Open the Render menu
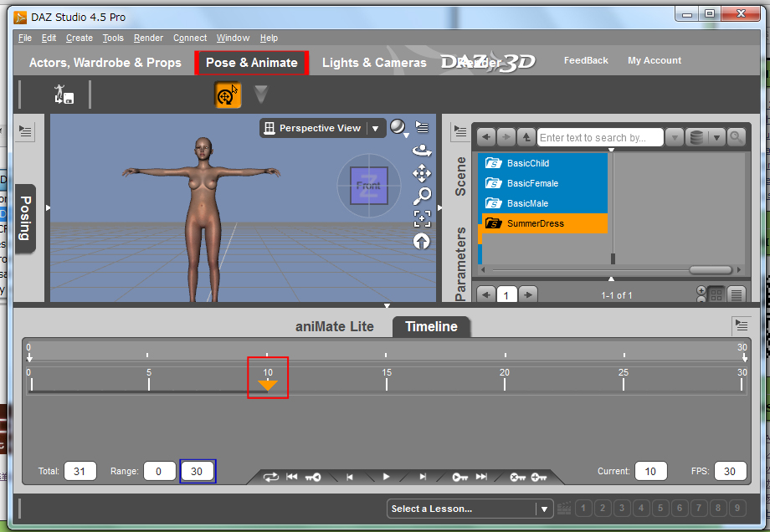 coord(148,38)
